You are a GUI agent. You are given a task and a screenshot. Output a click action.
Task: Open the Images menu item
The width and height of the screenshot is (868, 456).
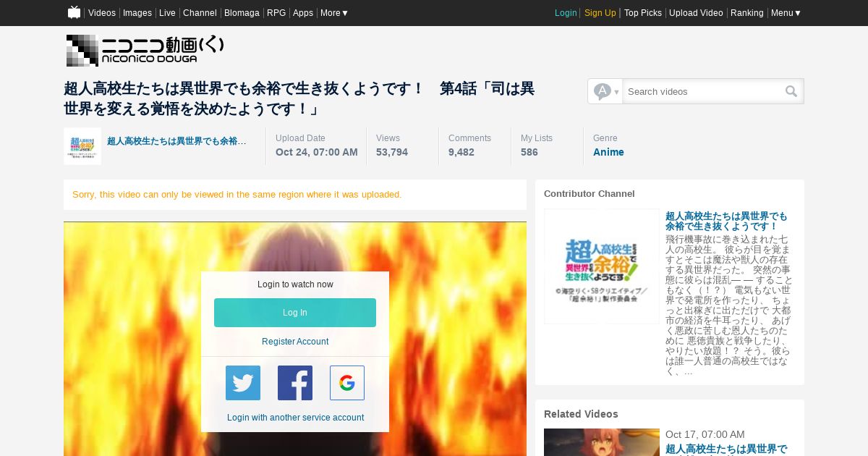[137, 13]
